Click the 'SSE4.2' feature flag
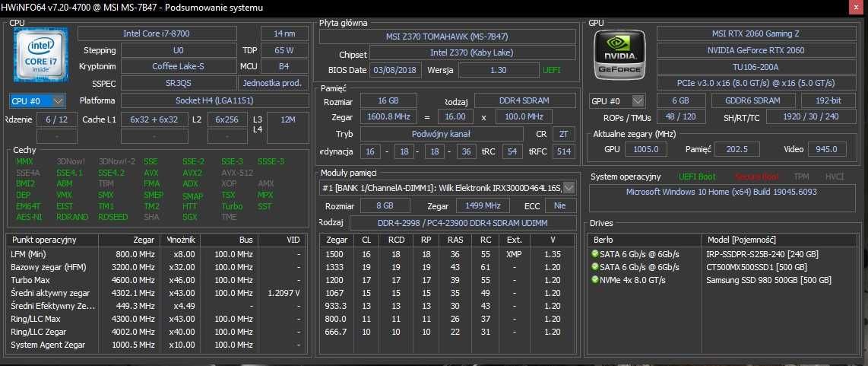This screenshot has height=366, width=868. coord(110,173)
